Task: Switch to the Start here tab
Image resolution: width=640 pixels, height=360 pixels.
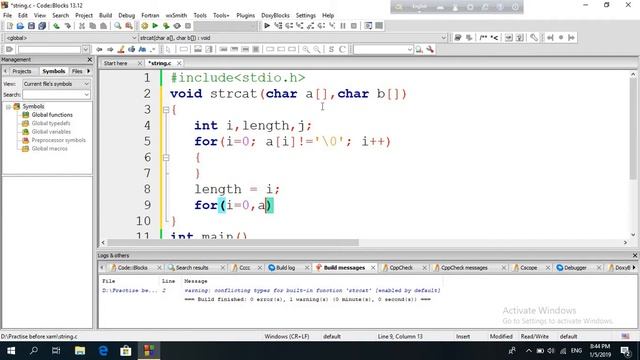Action: coord(116,63)
